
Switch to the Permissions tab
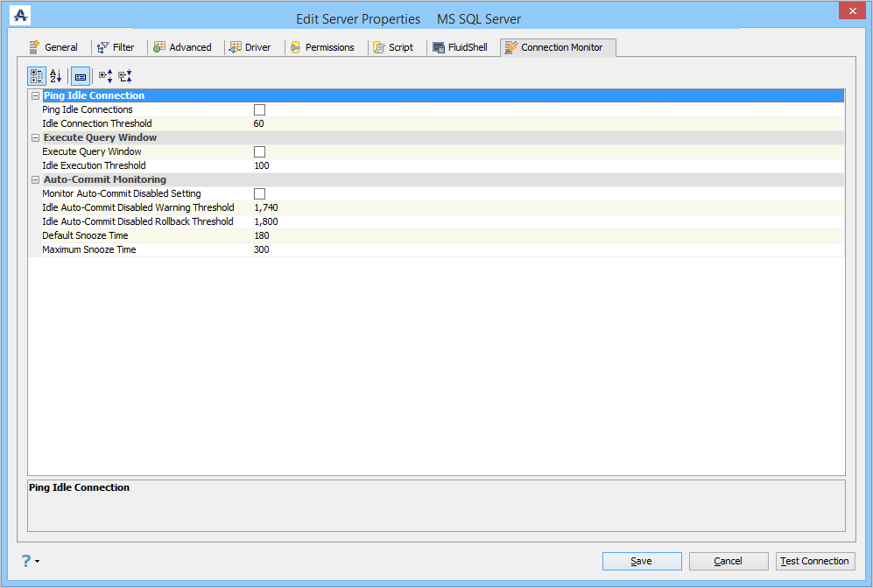322,47
